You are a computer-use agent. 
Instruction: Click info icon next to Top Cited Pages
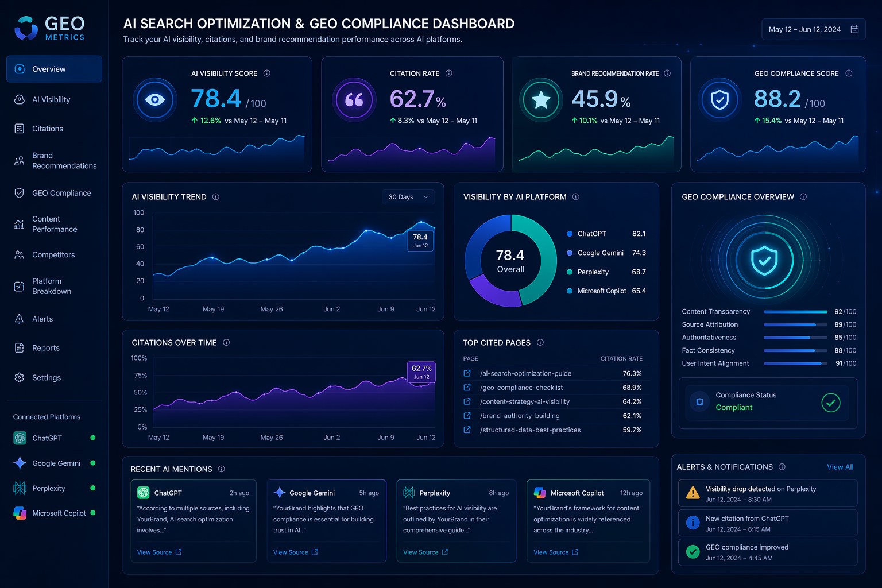(x=540, y=342)
